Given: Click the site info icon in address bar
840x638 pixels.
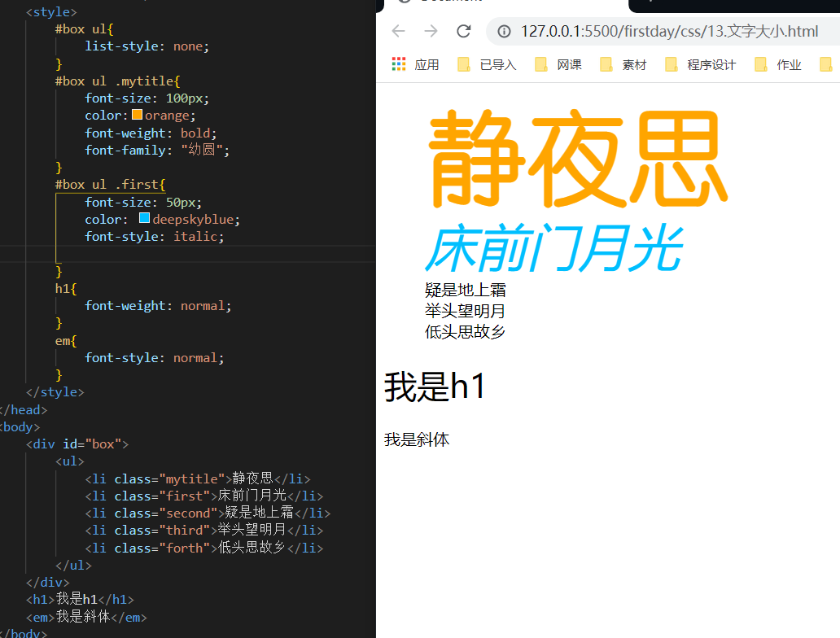Looking at the screenshot, I should coord(504,32).
